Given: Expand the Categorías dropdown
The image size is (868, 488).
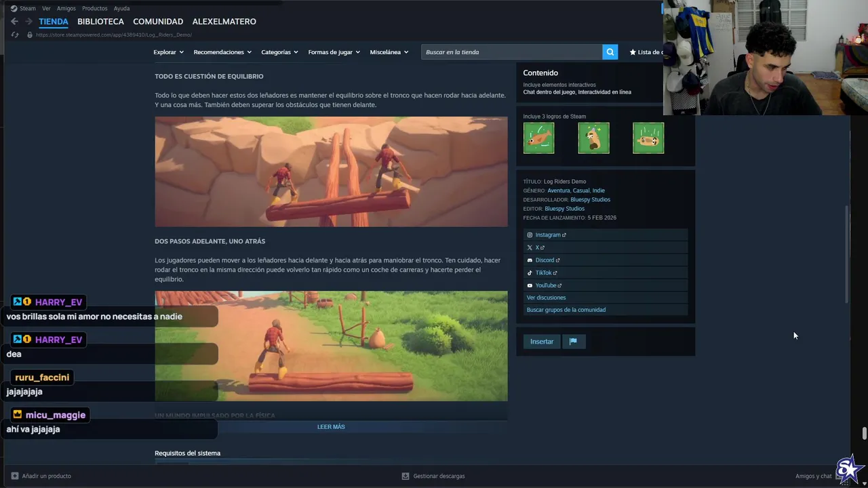Looking at the screenshot, I should click(279, 52).
